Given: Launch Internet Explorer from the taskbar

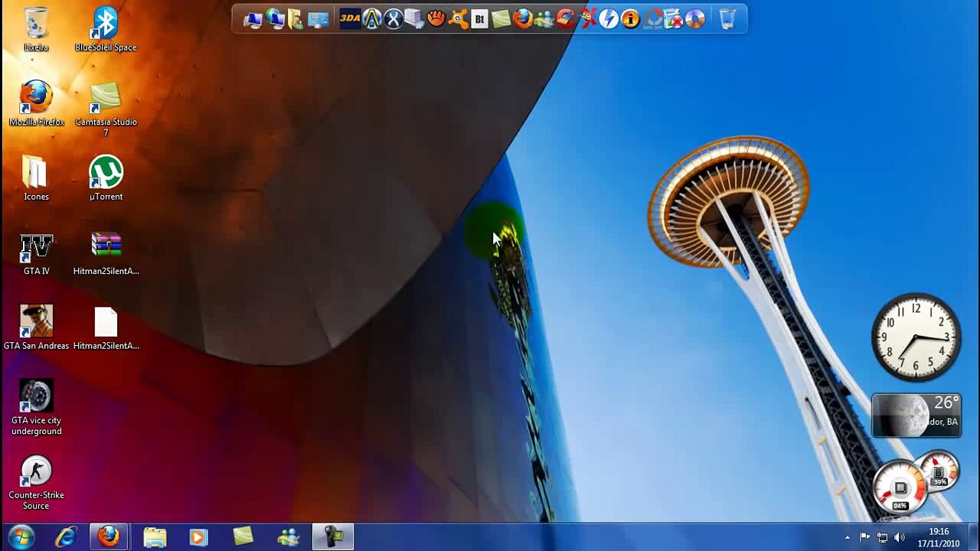Looking at the screenshot, I should pos(66,537).
